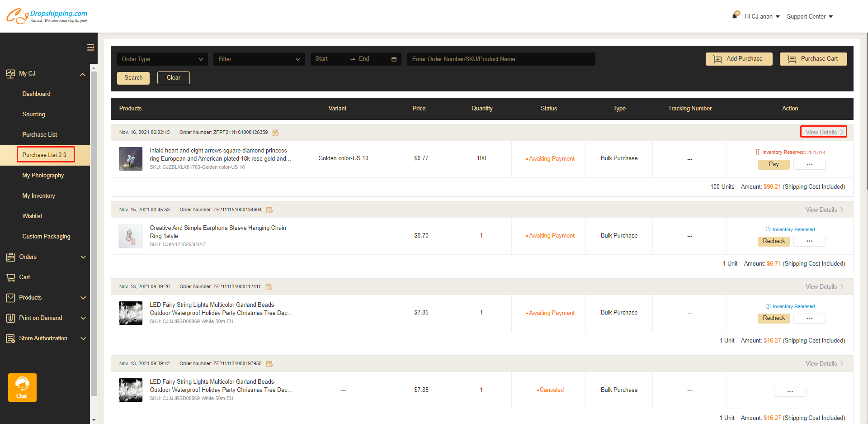Open My Inventory from the sidebar

38,196
